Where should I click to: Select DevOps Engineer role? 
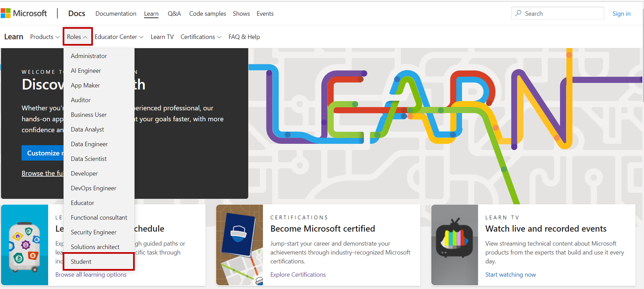pyautogui.click(x=99, y=188)
